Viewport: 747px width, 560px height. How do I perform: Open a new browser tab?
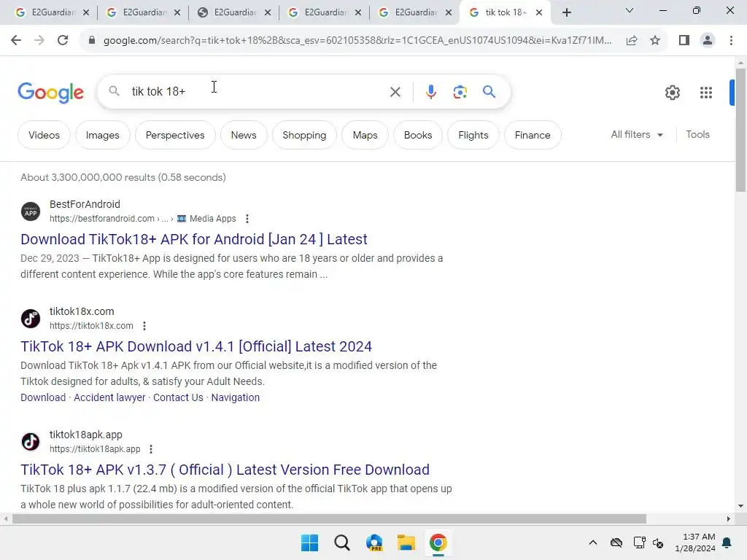[566, 12]
